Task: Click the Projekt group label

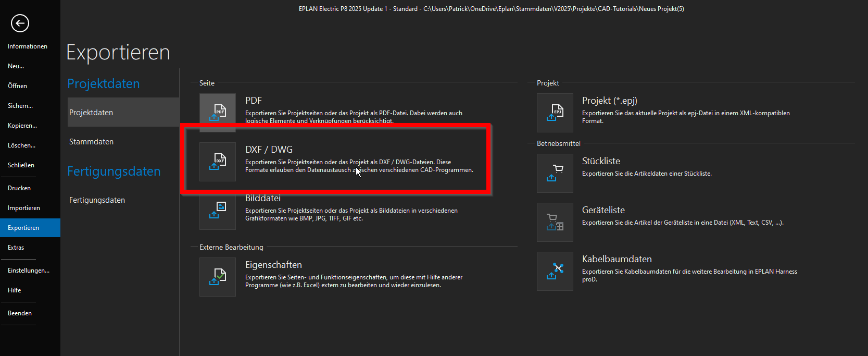Action: [548, 83]
